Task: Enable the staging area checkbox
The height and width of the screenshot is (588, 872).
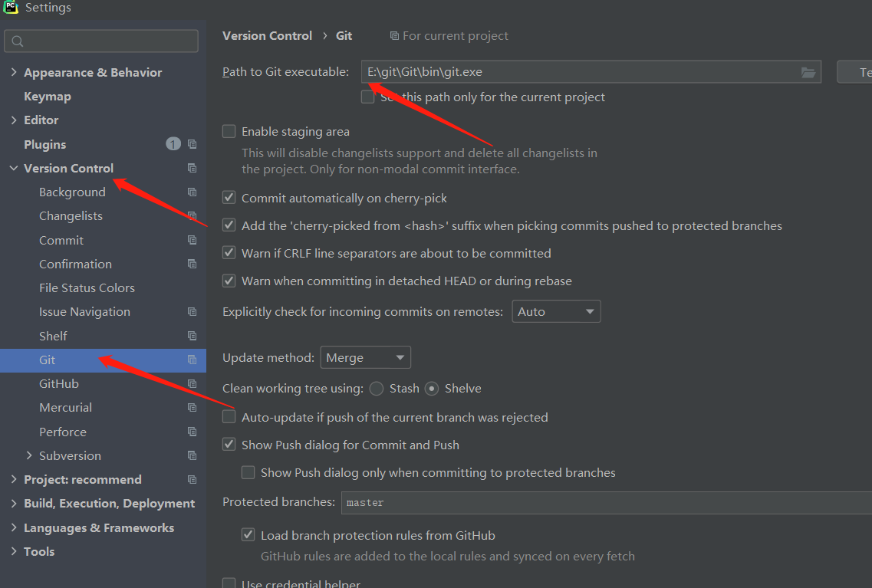Action: point(229,131)
